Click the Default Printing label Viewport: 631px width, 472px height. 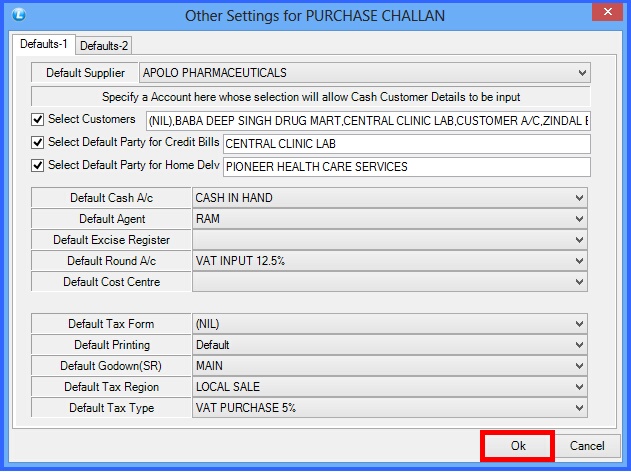tap(111, 345)
